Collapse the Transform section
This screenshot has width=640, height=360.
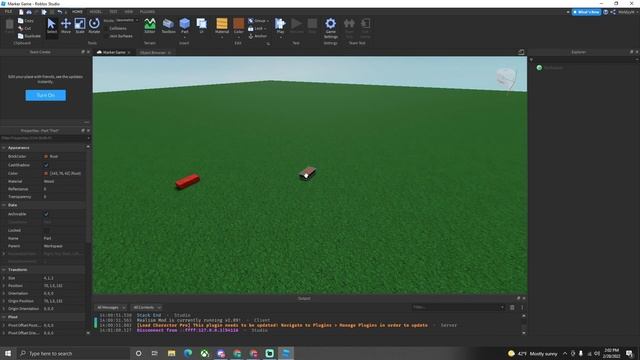[x=4, y=269]
